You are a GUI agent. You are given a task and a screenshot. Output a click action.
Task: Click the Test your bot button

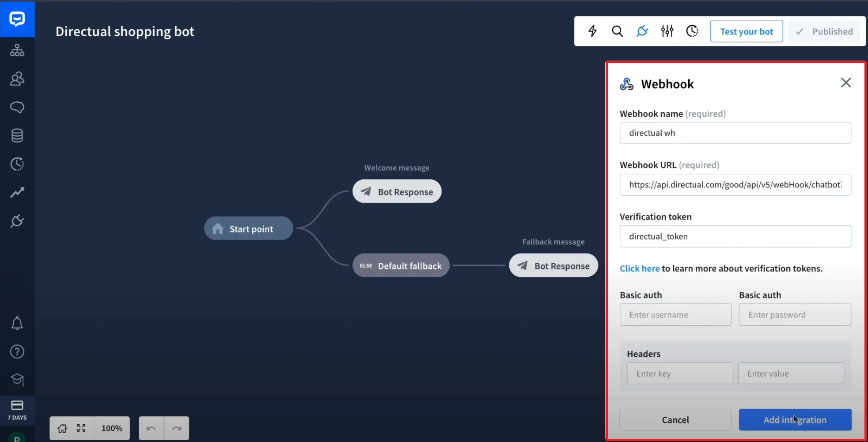pos(746,31)
